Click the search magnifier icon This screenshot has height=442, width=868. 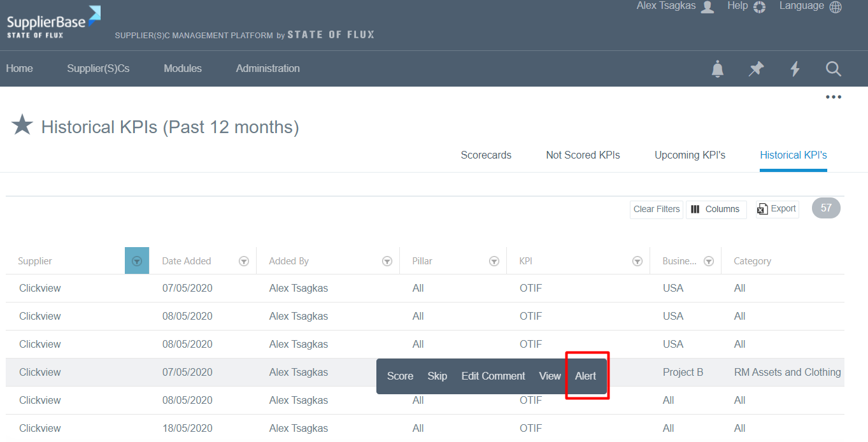(834, 69)
